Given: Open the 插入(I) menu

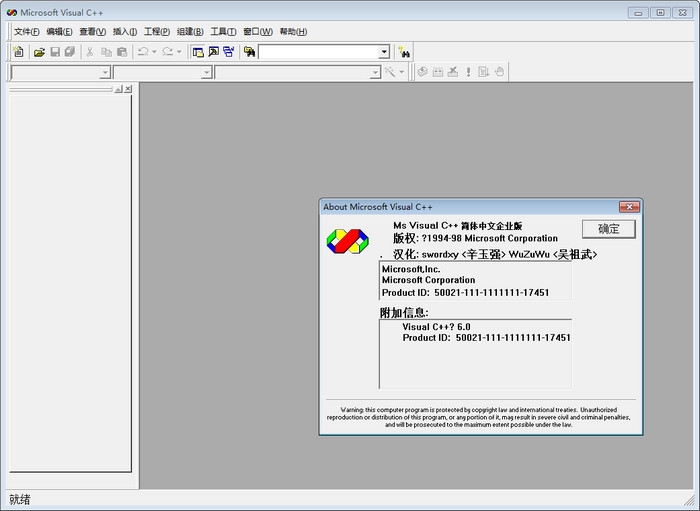Looking at the screenshot, I should [x=125, y=32].
